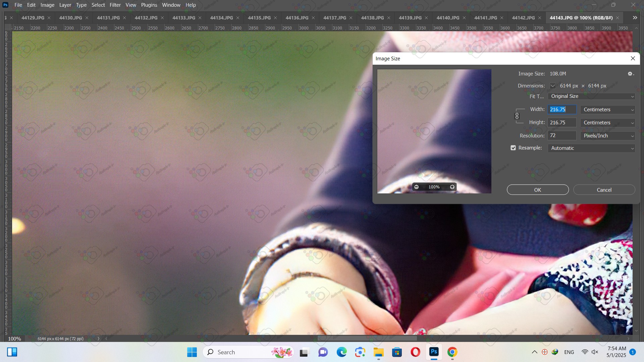
Task: Open the Filter menu
Action: [115, 5]
